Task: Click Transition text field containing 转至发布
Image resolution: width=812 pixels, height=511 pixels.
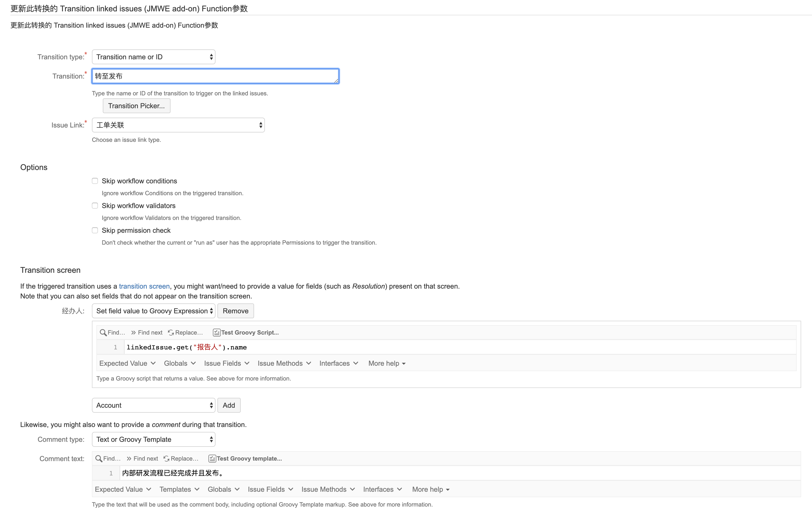Action: click(215, 76)
